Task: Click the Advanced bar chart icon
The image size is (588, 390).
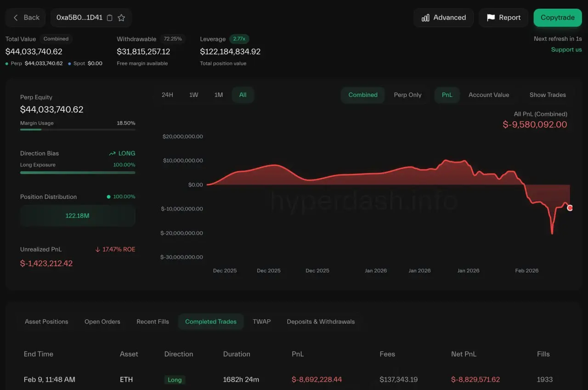Action: [425, 17]
